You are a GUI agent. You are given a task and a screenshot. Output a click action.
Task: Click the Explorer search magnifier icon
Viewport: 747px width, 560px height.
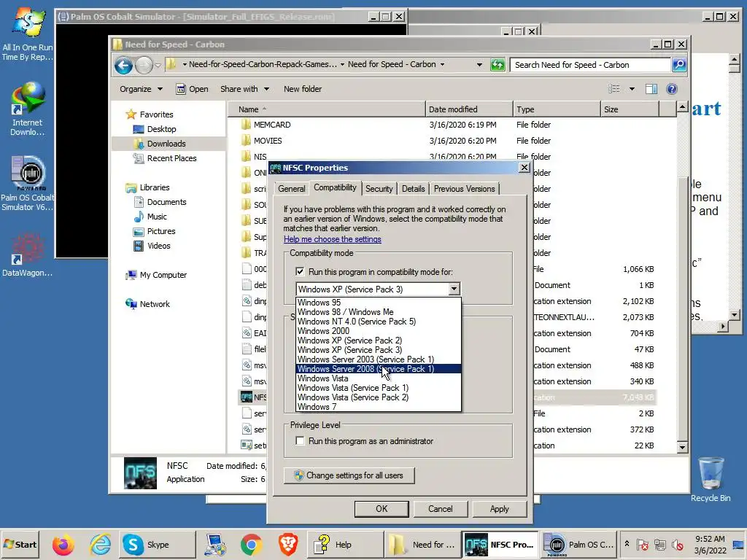click(679, 65)
